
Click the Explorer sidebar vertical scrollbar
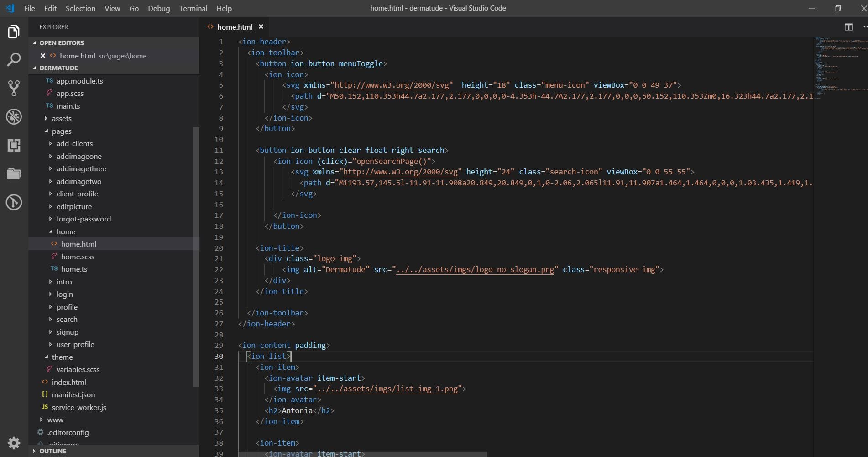pyautogui.click(x=196, y=257)
